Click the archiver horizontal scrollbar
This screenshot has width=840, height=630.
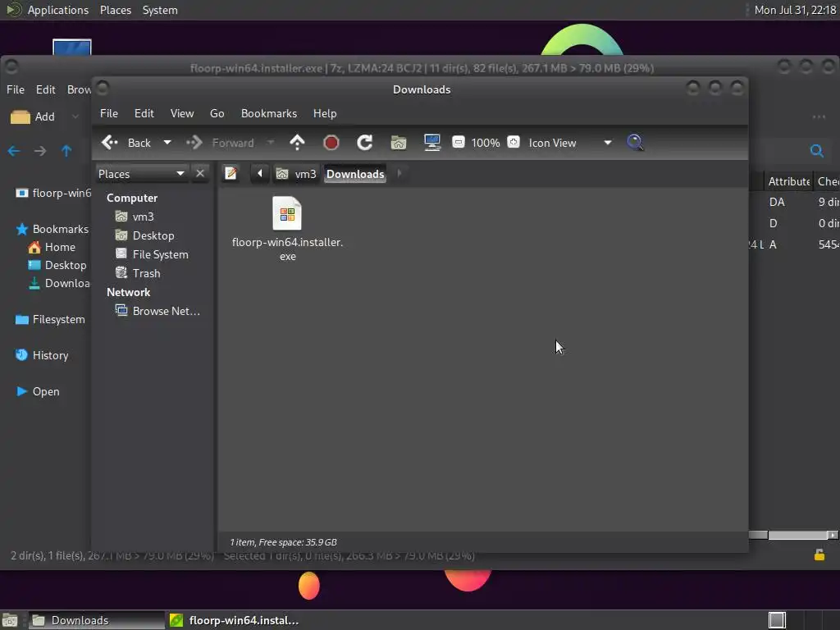click(x=794, y=535)
